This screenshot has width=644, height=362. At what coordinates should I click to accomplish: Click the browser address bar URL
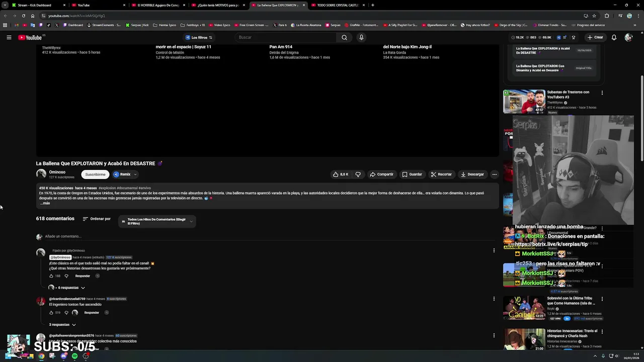[76, 16]
